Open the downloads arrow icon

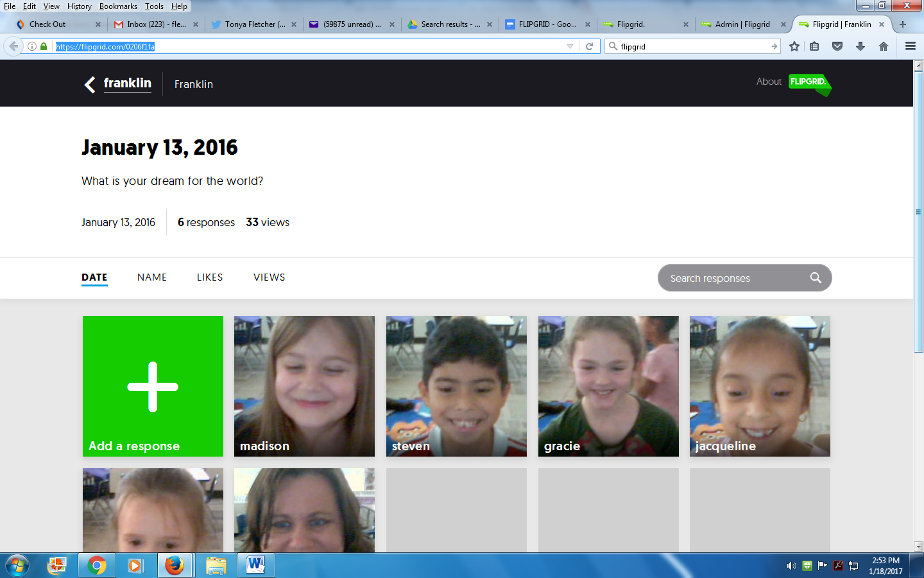pyautogui.click(x=860, y=46)
